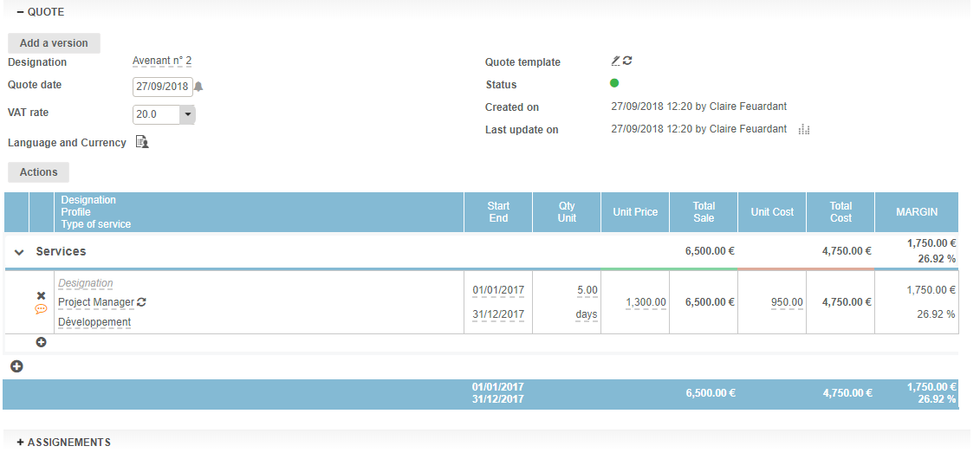Expand the ASSIGNEMENTS section
This screenshot has height=459, width=980.
63,442
